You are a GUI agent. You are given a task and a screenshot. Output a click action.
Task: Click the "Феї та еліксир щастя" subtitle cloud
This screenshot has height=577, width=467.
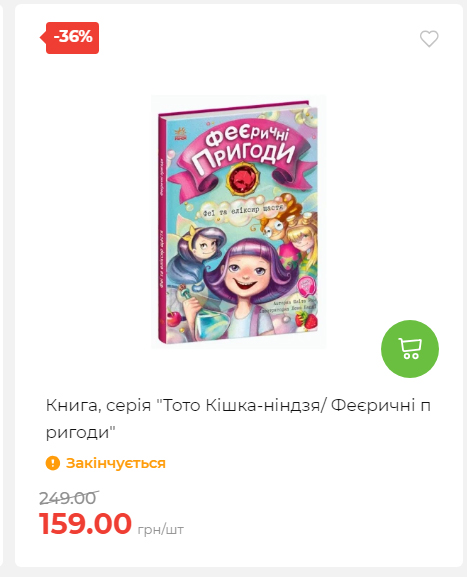[243, 212]
